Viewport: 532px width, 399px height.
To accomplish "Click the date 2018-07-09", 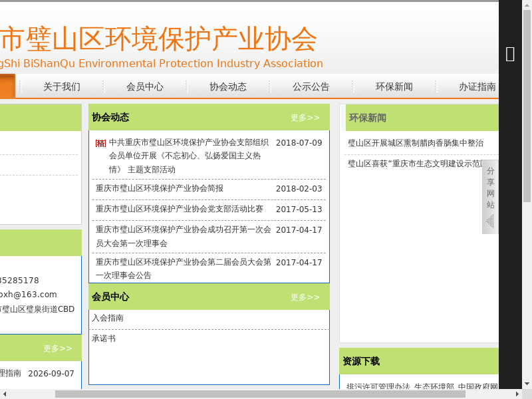I will 299,143.
